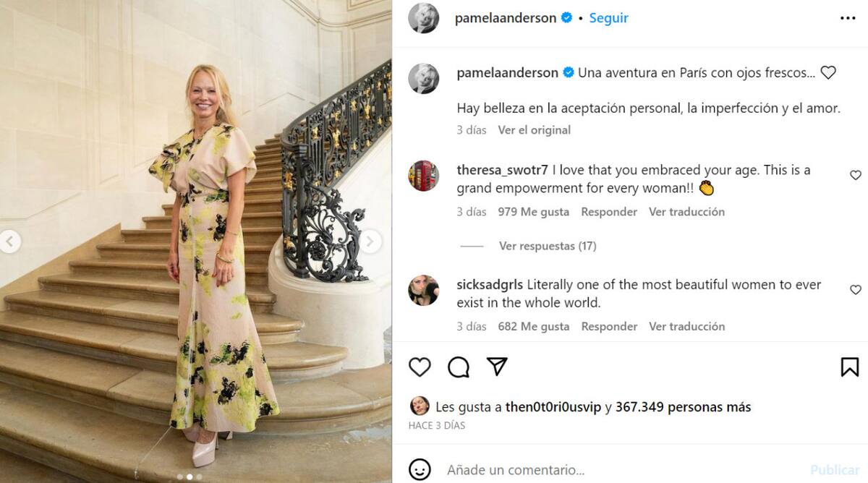Click Ver traducción on sicksadgrls' comment
Image resolution: width=868 pixels, height=483 pixels.
click(686, 326)
